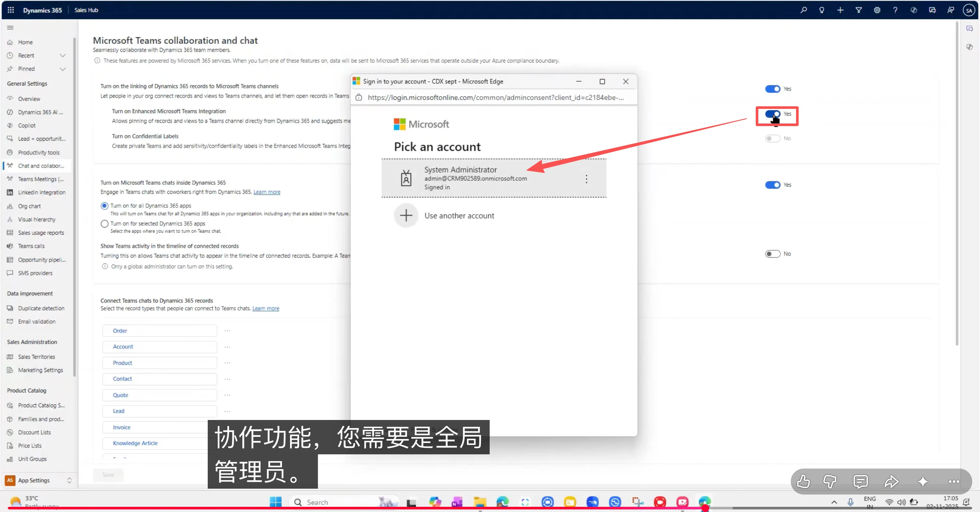
Task: Open OneNote from the taskbar
Action: point(457,502)
